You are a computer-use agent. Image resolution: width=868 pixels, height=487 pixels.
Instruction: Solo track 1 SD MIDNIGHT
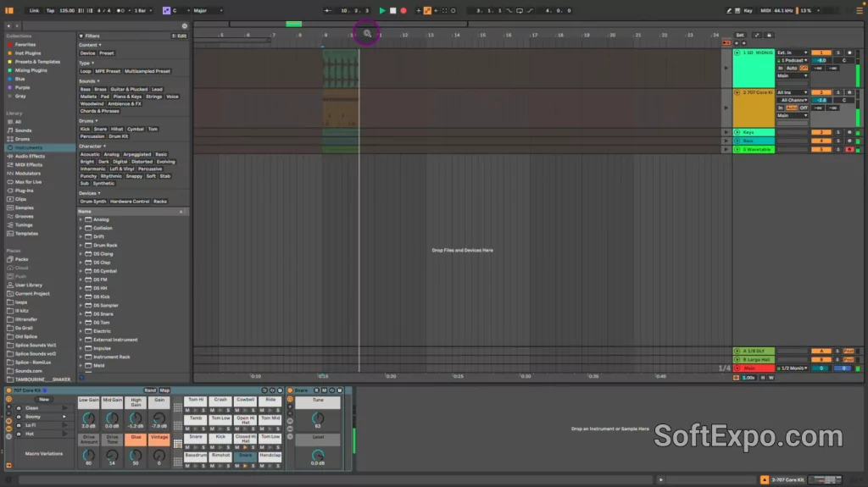click(838, 53)
